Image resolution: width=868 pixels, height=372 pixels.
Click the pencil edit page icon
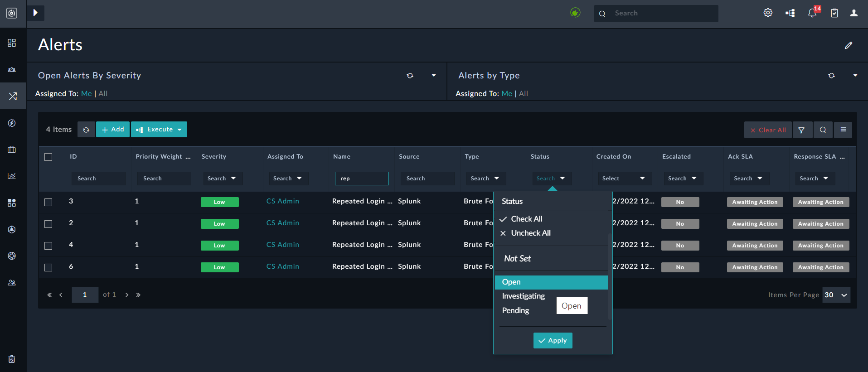coord(849,45)
